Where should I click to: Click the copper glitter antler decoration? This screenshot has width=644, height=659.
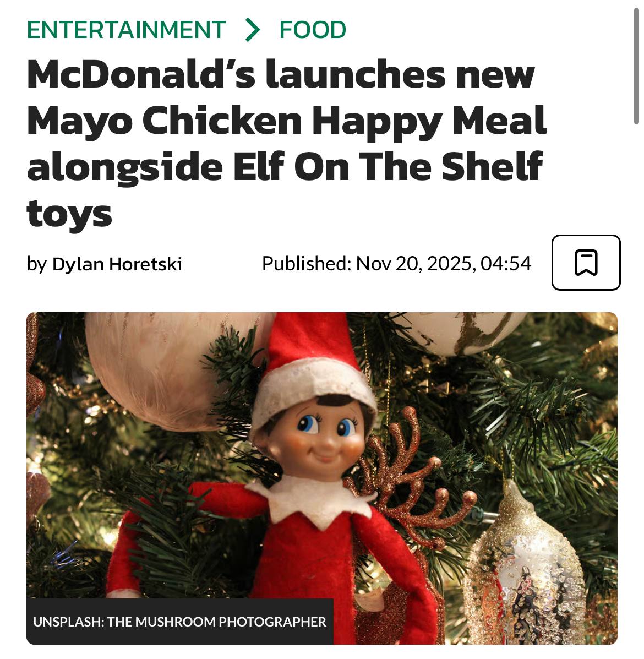click(414, 479)
